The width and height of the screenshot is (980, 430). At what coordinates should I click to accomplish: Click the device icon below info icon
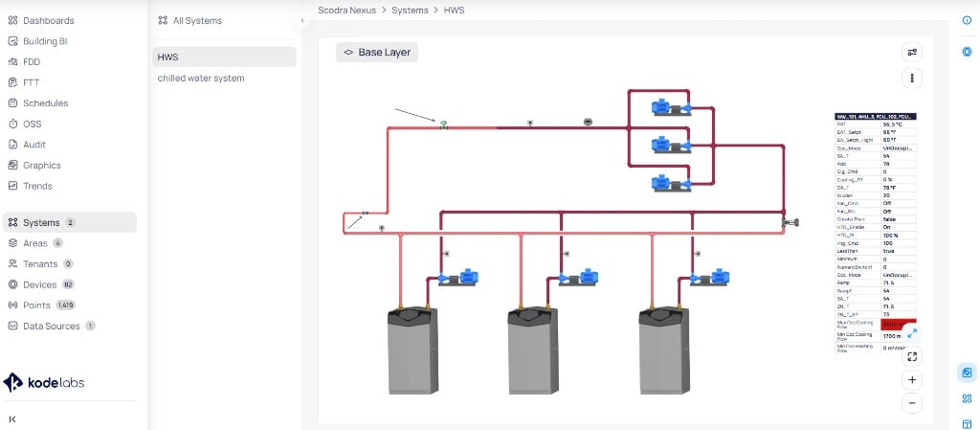point(967,52)
